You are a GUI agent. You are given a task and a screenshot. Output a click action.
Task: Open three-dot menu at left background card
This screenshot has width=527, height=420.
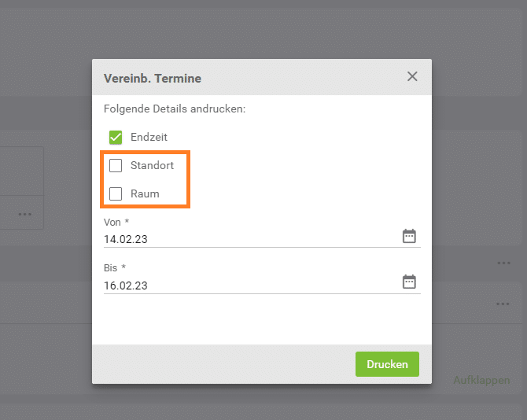tap(25, 214)
